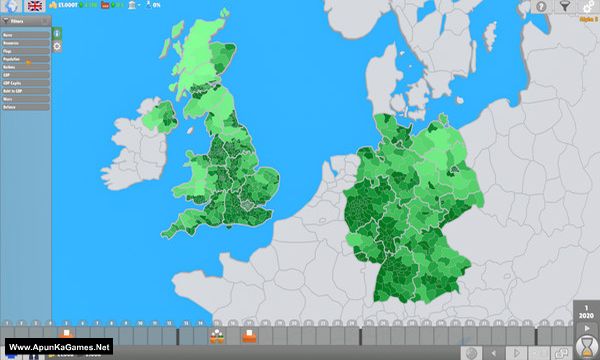This screenshot has width=600, height=360.
Task: Select Northern Ireland on the map
Action: pos(161,118)
